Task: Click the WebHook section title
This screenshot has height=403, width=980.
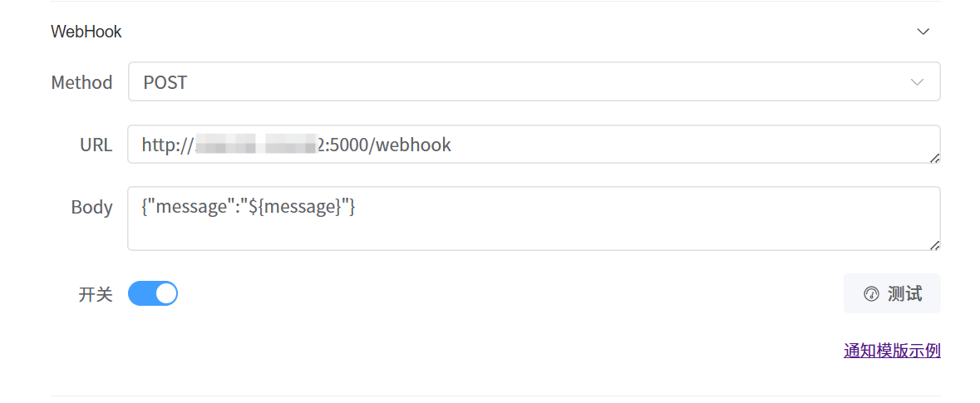Action: (86, 32)
